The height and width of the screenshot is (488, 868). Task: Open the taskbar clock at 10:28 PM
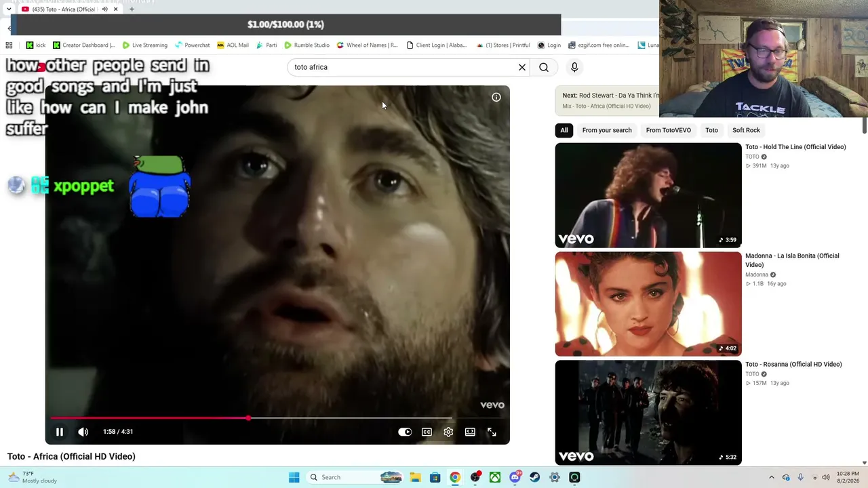click(848, 477)
